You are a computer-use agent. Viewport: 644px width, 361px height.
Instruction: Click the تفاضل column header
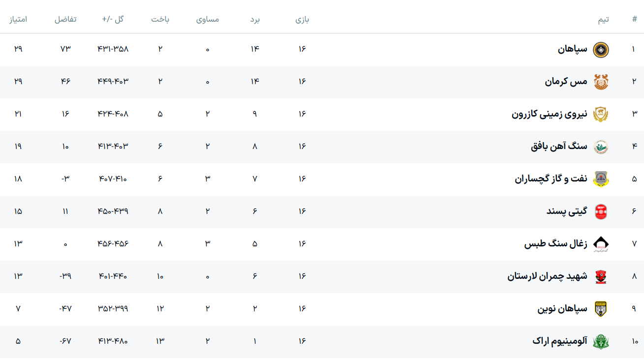point(65,19)
